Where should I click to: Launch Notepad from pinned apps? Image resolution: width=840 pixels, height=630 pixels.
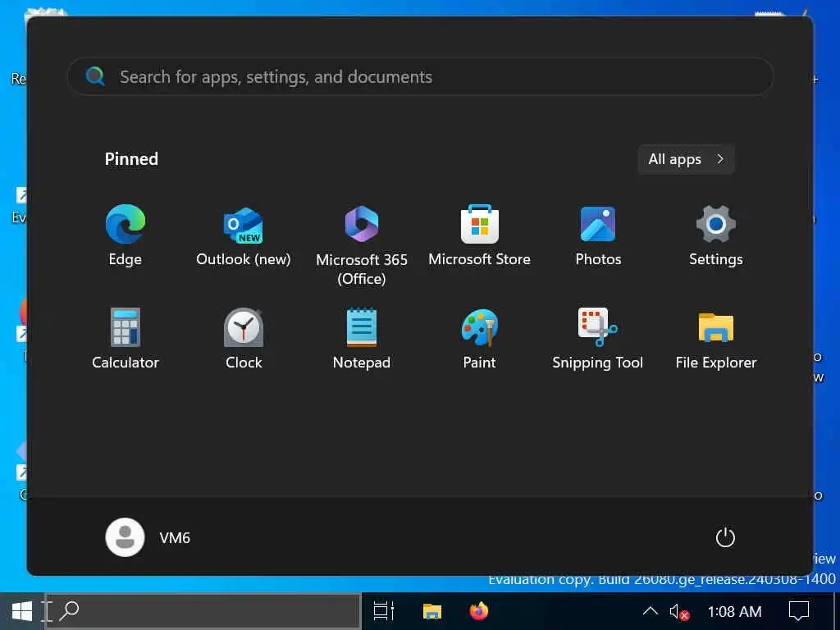pos(362,338)
